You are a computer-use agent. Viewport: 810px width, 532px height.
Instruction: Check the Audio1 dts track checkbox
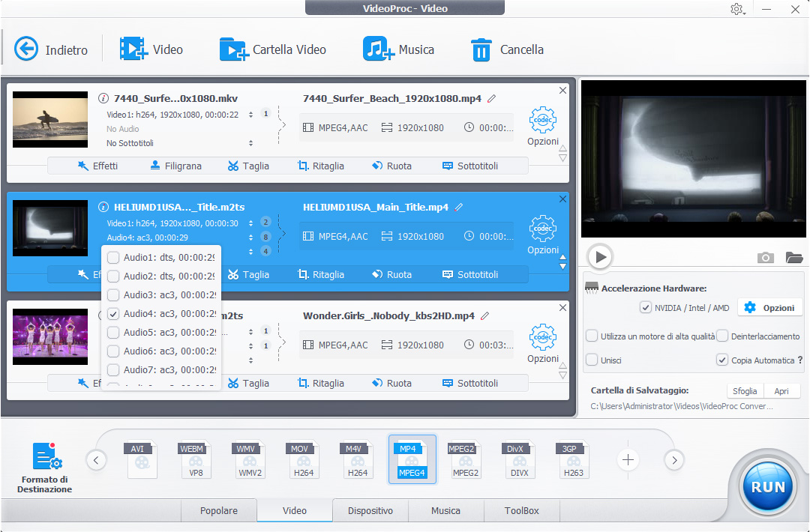click(113, 258)
